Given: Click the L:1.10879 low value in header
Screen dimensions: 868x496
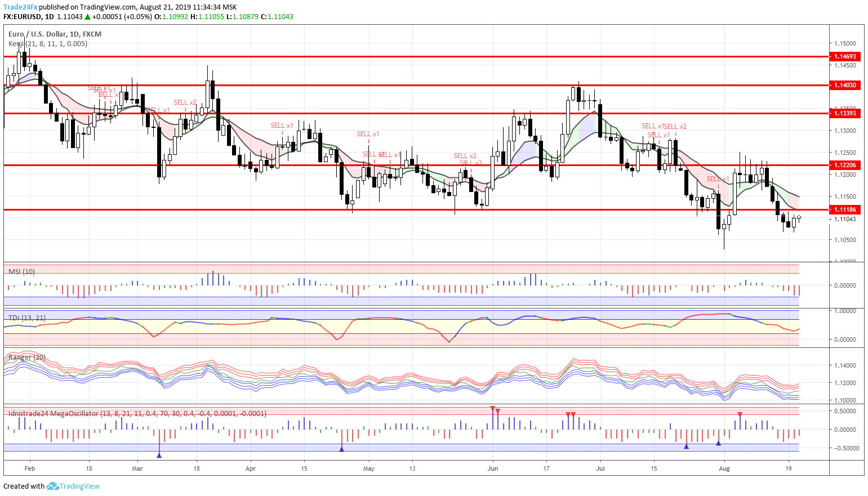Looking at the screenshot, I should pyautogui.click(x=242, y=17).
